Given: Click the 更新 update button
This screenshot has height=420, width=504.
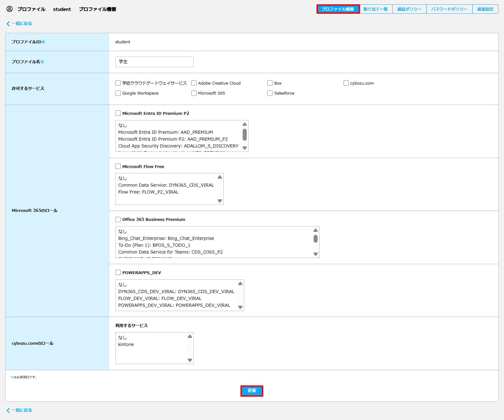Looking at the screenshot, I should point(252,391).
